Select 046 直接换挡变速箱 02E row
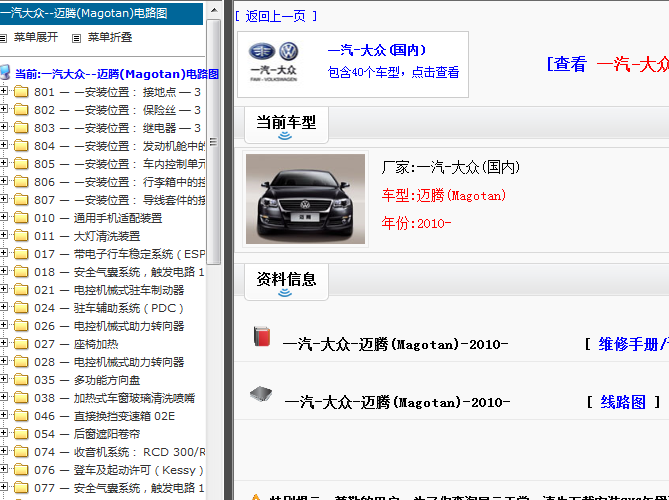Screen dimensions: 669x500 (x=105, y=416)
